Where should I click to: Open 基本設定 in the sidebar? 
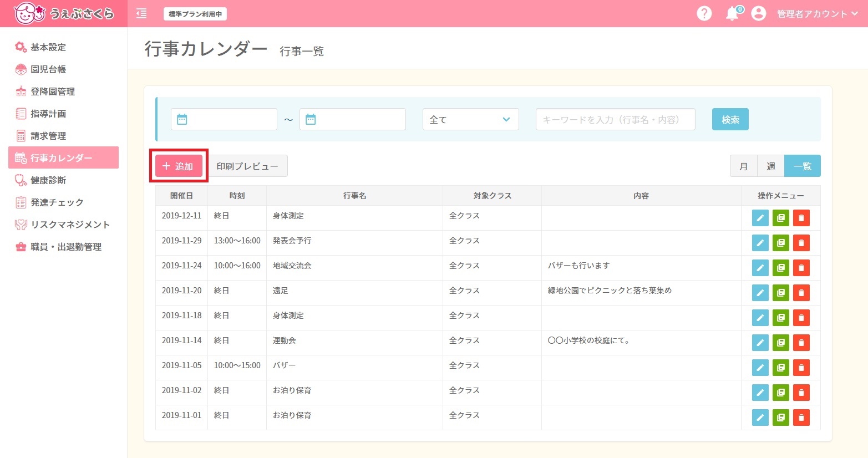[63, 47]
